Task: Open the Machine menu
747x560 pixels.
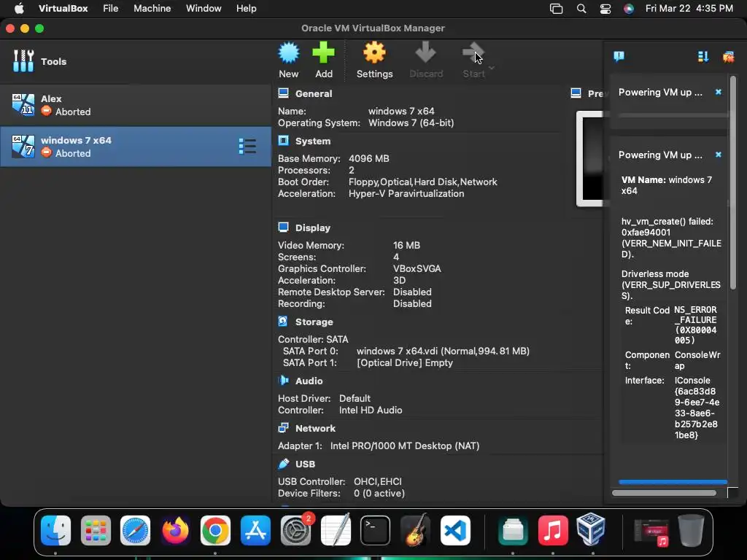Action: tap(152, 8)
